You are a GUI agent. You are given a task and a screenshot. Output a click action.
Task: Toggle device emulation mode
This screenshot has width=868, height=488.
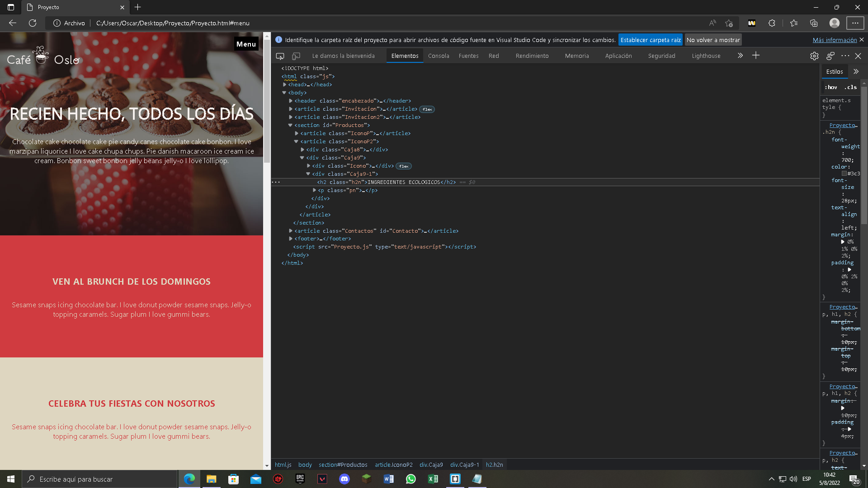[x=296, y=56]
